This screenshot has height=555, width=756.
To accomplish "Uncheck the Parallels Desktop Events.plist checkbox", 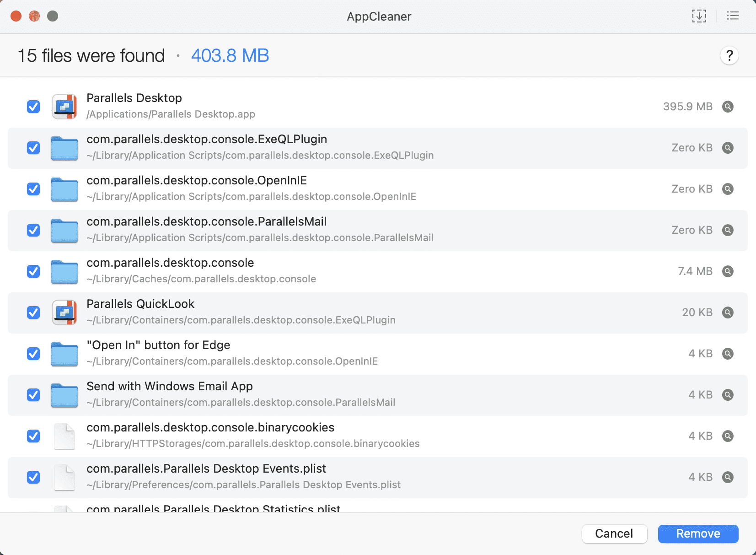I will point(33,477).
